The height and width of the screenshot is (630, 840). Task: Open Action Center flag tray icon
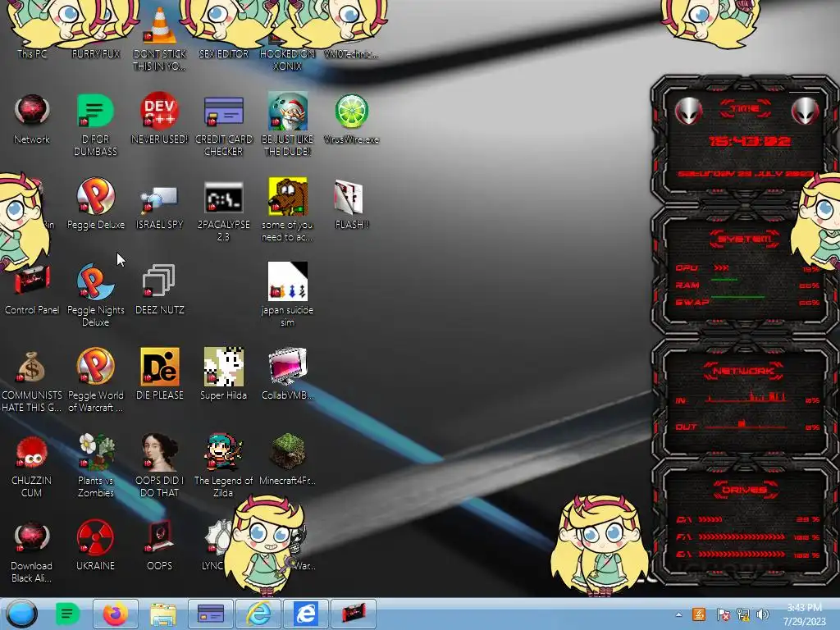coord(723,614)
